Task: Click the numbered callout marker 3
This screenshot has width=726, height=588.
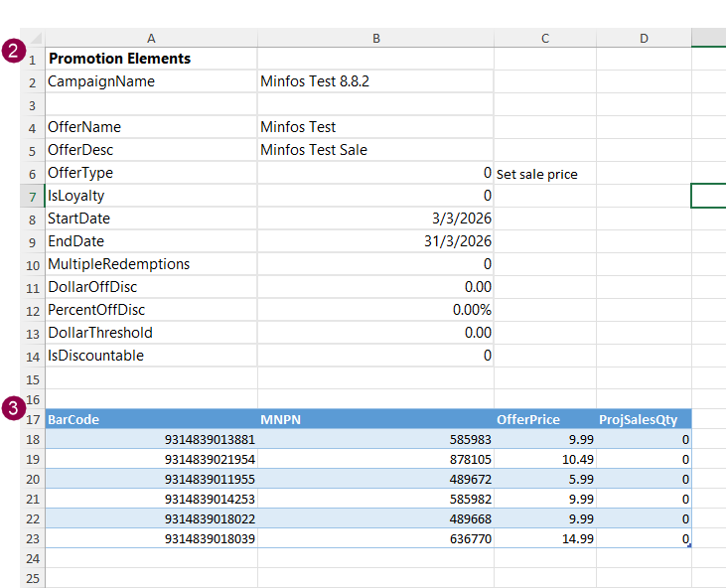Action: tap(13, 408)
